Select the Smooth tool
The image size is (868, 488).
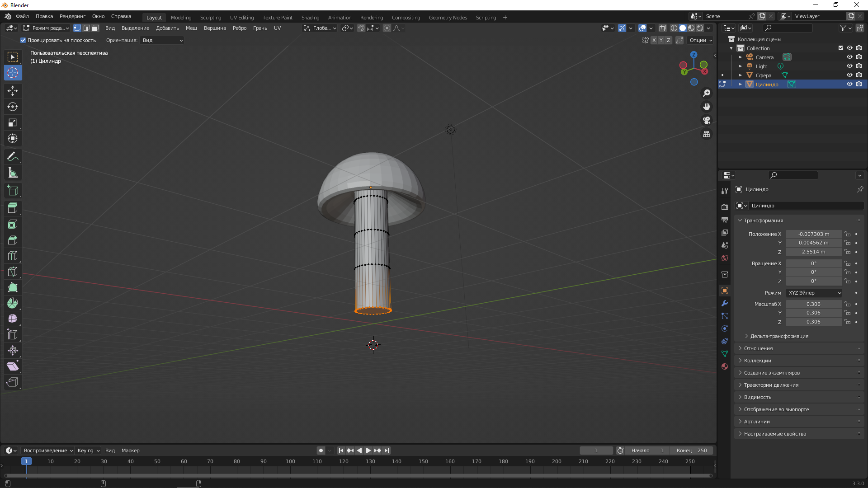[13, 319]
